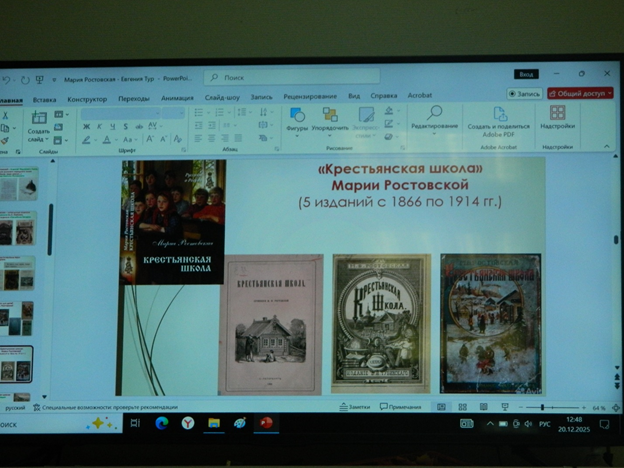This screenshot has height=468, width=624.
Task: Open the Вставка tab
Action: (44, 99)
